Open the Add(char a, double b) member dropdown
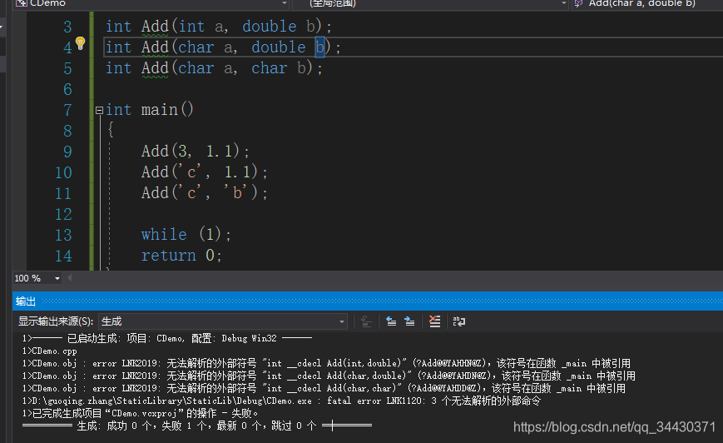This screenshot has width=723, height=443. coord(647,4)
